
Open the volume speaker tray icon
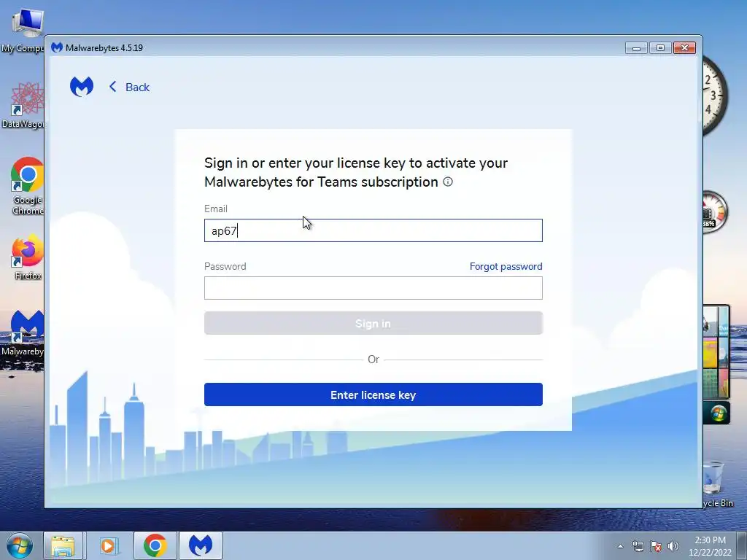[673, 546]
